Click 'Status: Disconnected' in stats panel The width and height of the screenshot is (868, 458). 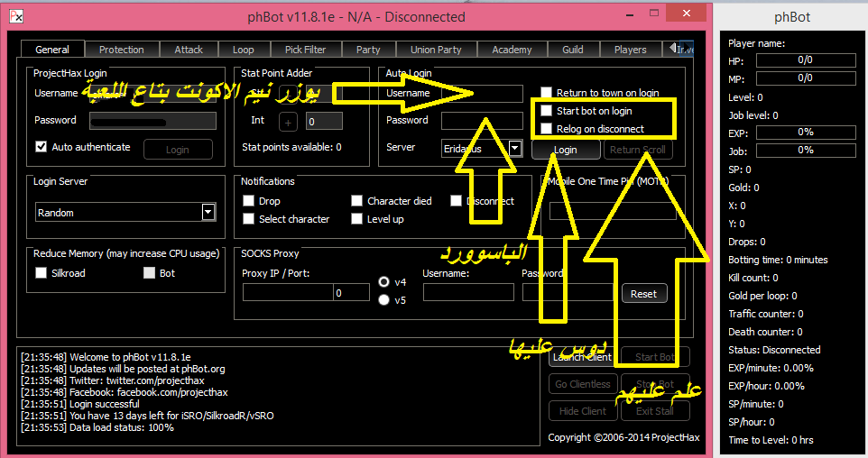(x=774, y=350)
